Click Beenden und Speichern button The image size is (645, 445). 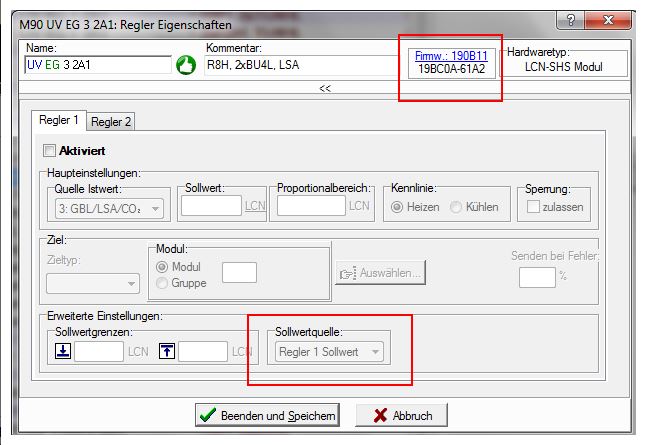point(267,415)
